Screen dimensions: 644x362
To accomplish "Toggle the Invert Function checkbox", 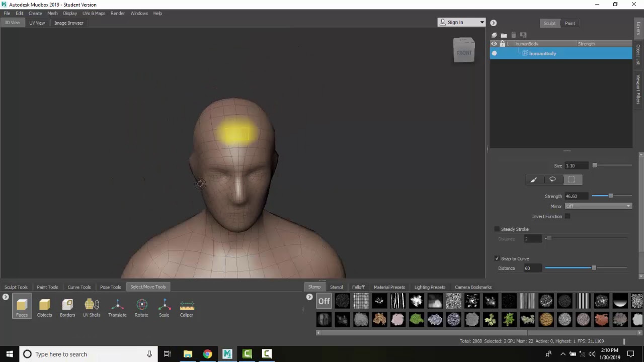I will click(568, 216).
